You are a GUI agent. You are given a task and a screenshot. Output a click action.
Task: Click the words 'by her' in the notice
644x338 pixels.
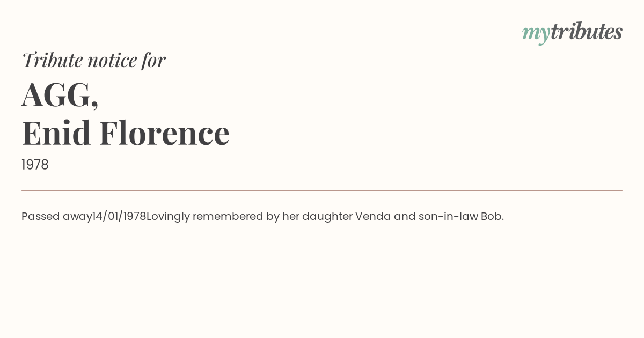coord(283,216)
